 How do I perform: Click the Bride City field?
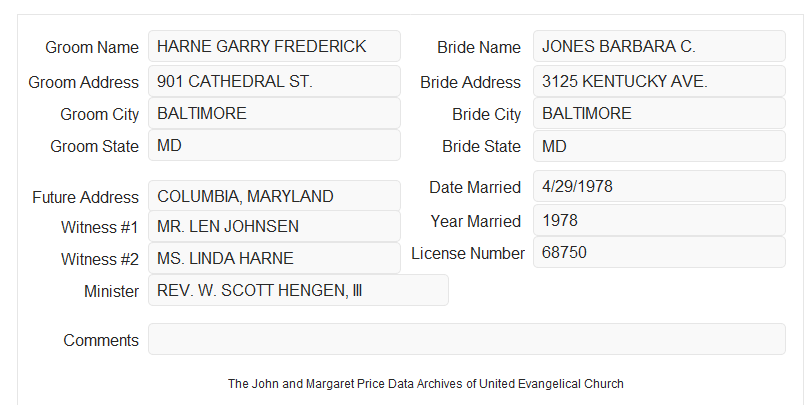659,113
